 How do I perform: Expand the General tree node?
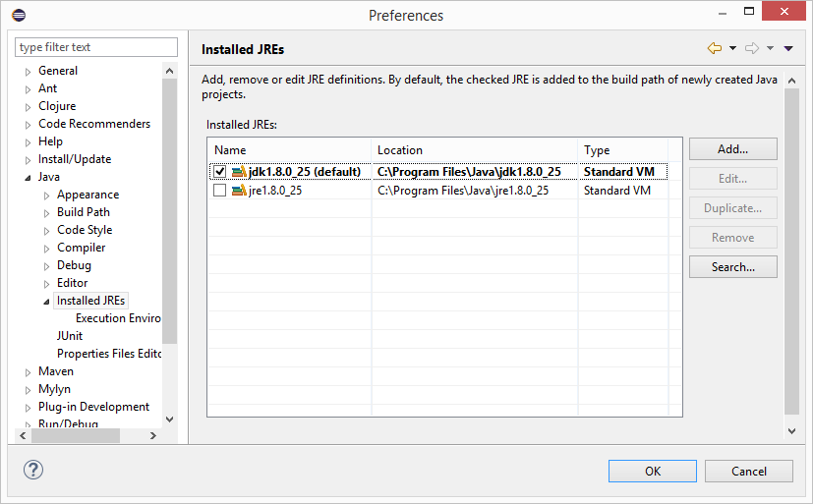(28, 72)
